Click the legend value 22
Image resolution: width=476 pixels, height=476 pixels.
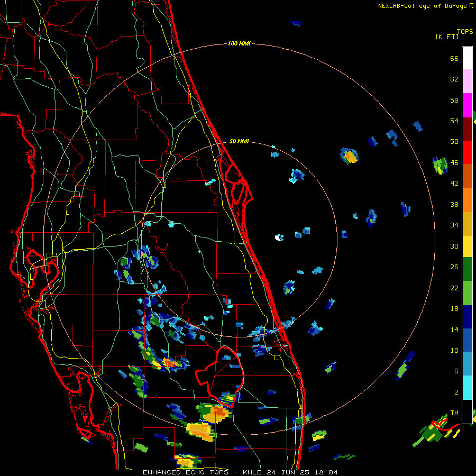[x=454, y=288]
